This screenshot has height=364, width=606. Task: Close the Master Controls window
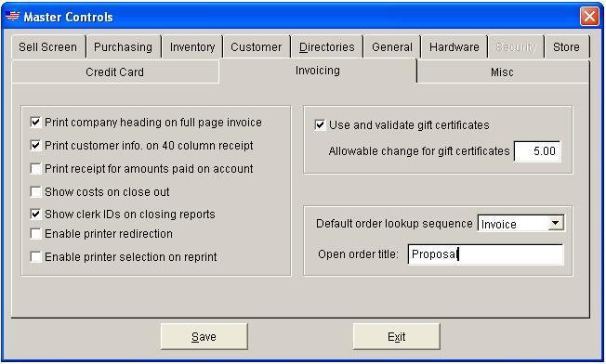(589, 17)
